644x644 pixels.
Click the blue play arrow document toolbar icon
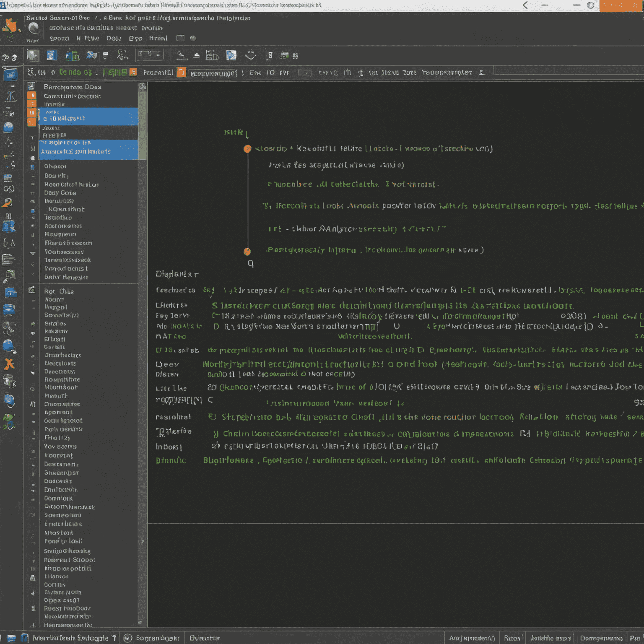tap(231, 55)
